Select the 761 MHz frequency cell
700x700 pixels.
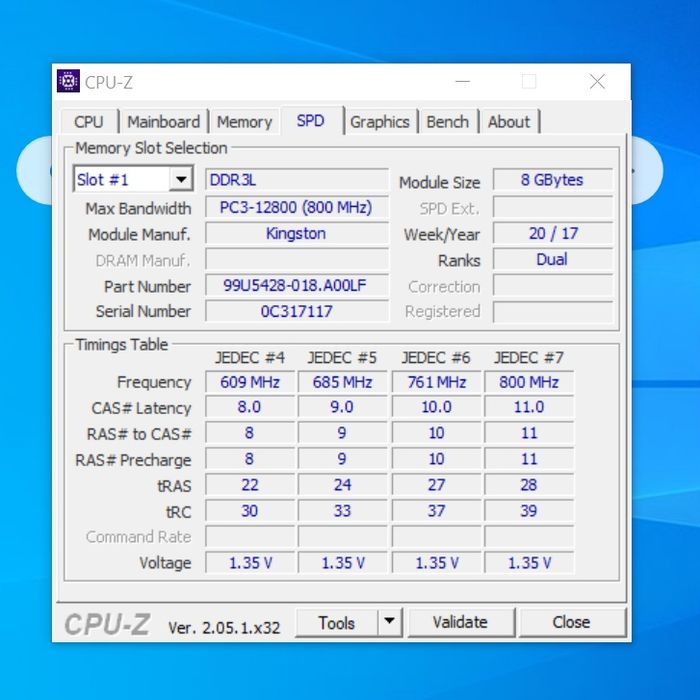[x=437, y=382]
